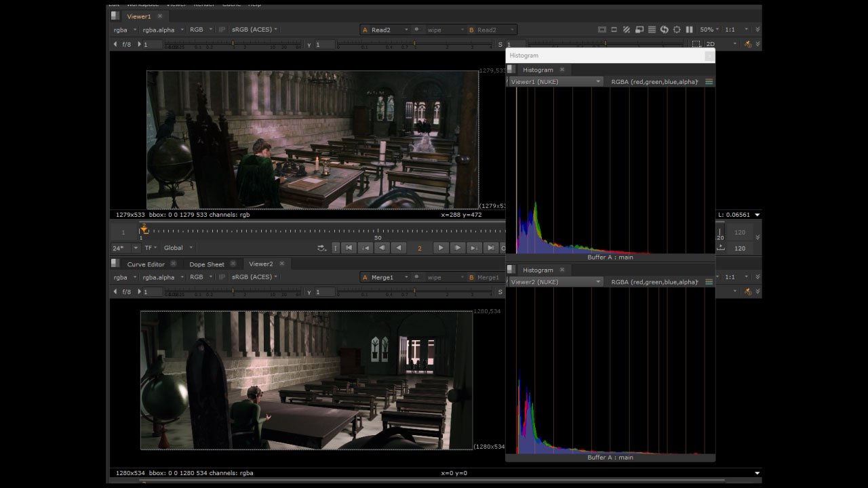Close the Curve Editor tab

point(173,264)
